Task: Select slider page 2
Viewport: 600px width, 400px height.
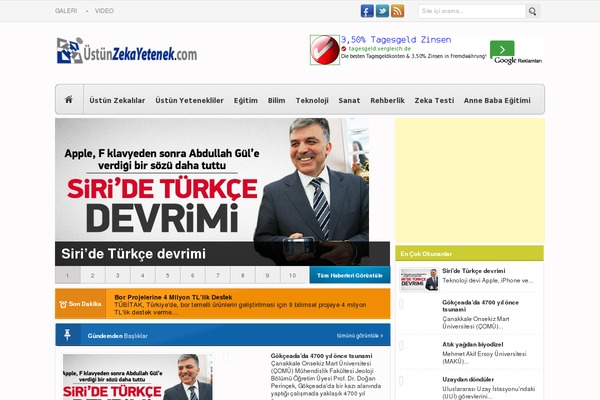Action: [x=93, y=275]
